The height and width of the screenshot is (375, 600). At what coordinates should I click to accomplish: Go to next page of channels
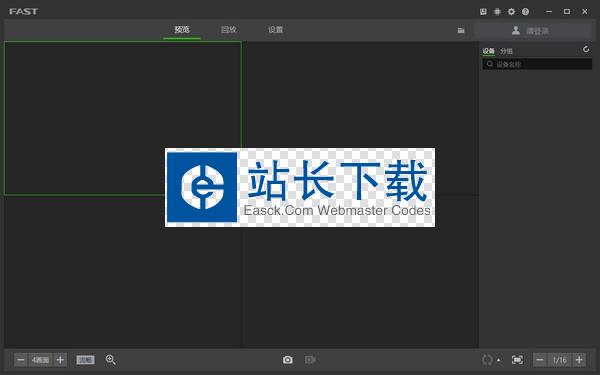pyautogui.click(x=579, y=360)
